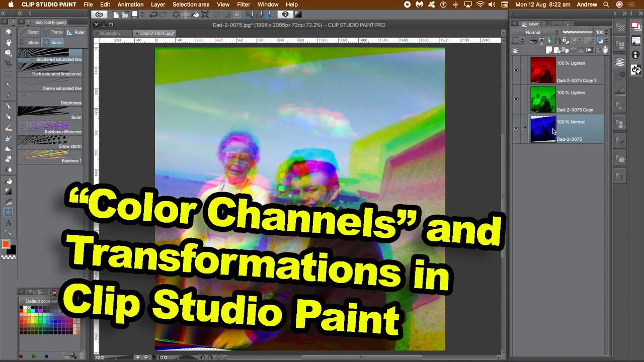Image resolution: width=644 pixels, height=362 pixels.
Task: Open the layer color stepper arrows
Action: 606,40
